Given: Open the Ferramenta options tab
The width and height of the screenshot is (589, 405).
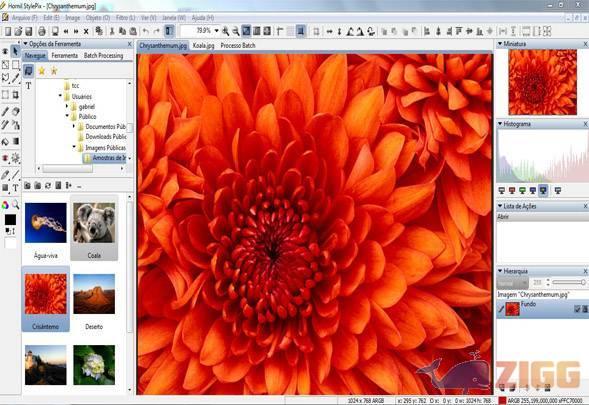Looking at the screenshot, I should pyautogui.click(x=65, y=56).
